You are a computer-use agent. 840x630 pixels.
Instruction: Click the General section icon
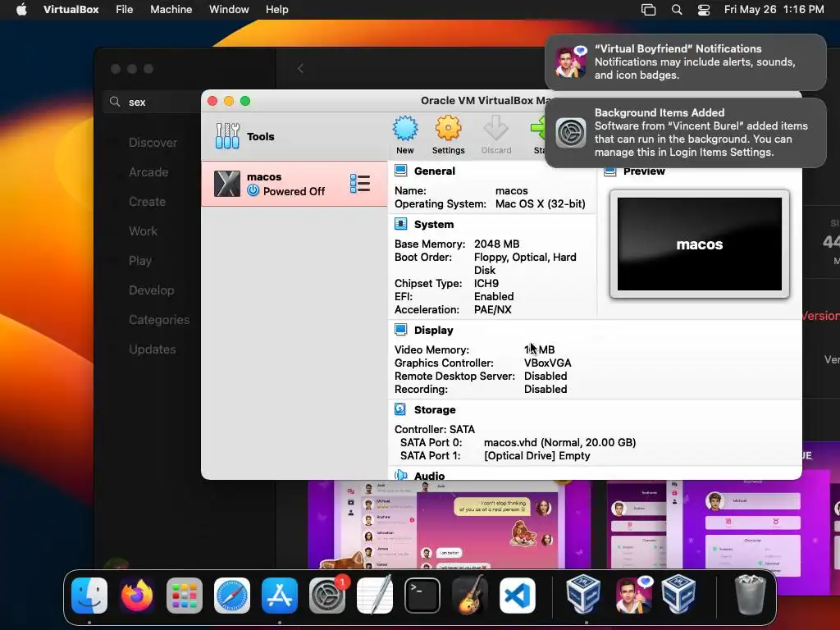(x=400, y=171)
